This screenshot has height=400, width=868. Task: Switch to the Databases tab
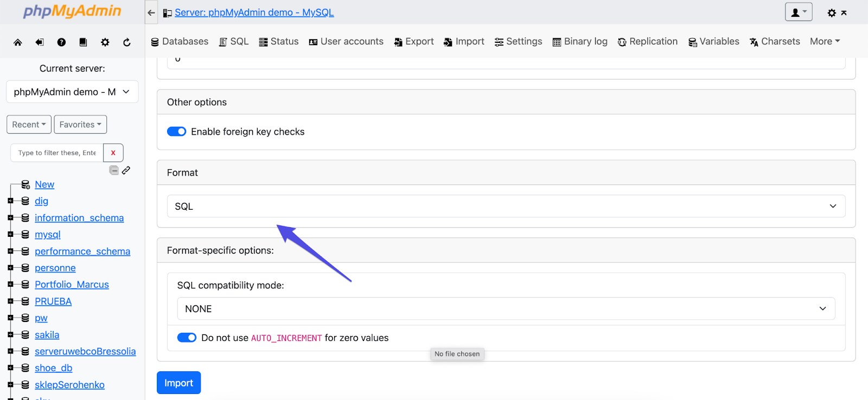click(x=180, y=41)
